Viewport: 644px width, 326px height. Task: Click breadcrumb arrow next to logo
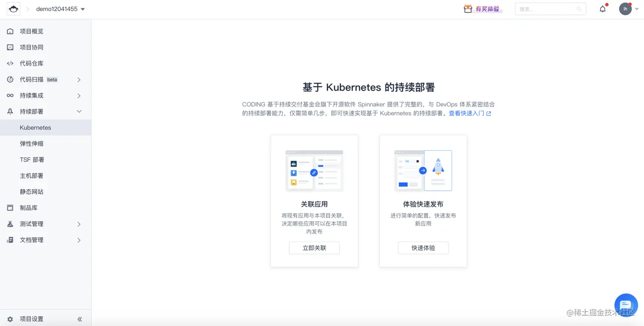28,9
